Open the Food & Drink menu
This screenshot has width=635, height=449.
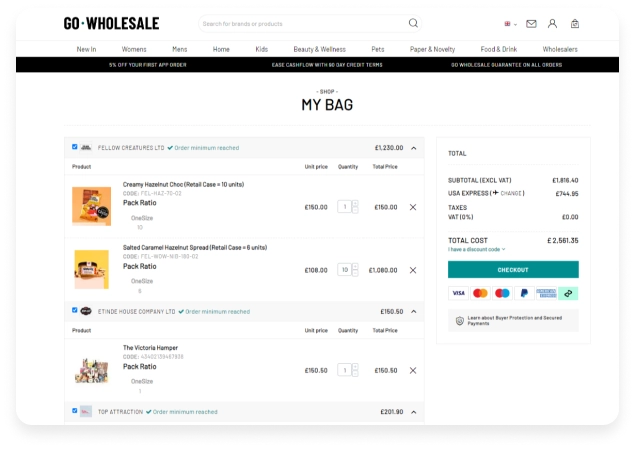pos(499,49)
